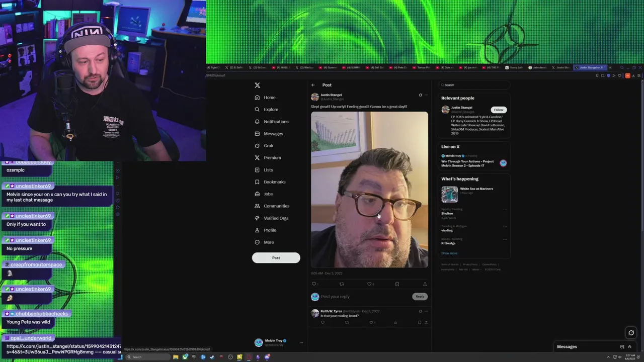Click Show more under What's happening
Screen dimensions: 644x362
point(449,253)
